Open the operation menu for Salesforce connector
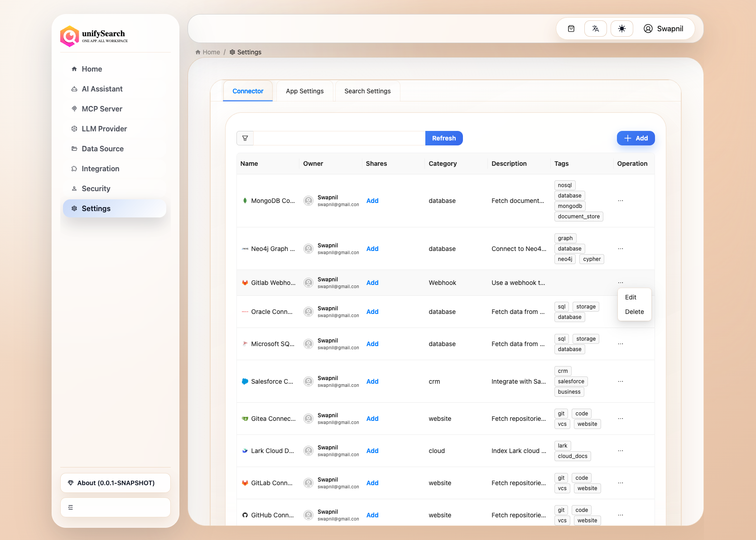756x540 pixels. click(x=621, y=381)
